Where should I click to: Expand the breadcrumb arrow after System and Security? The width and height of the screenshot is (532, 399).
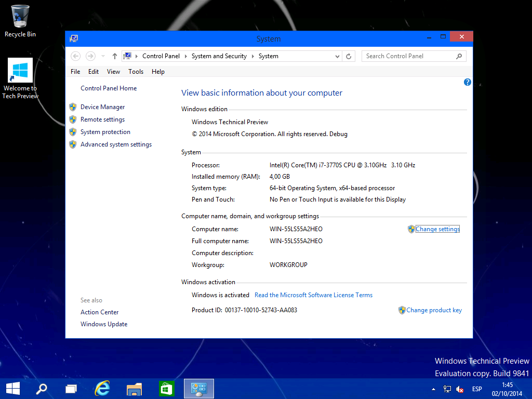254,56
